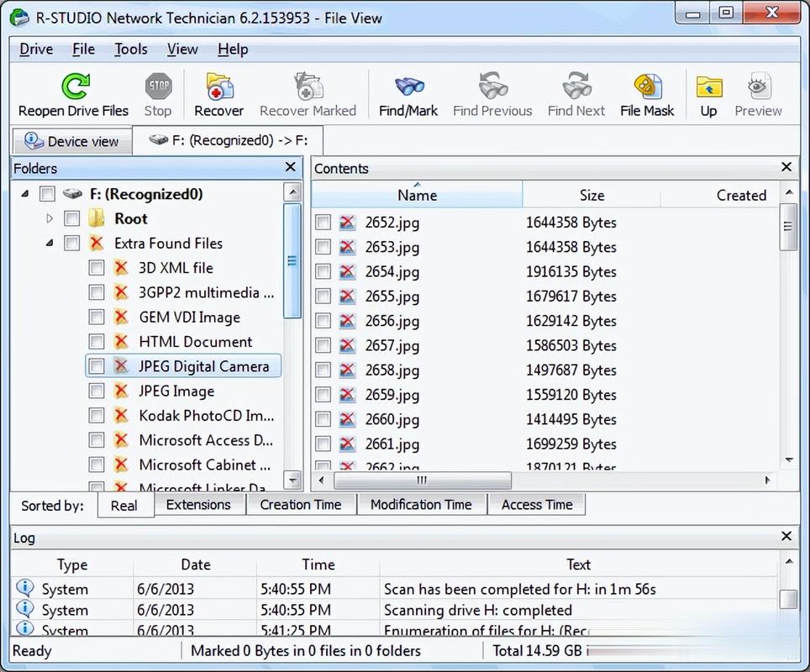Click the R-Studio app icon in title bar

point(19,18)
